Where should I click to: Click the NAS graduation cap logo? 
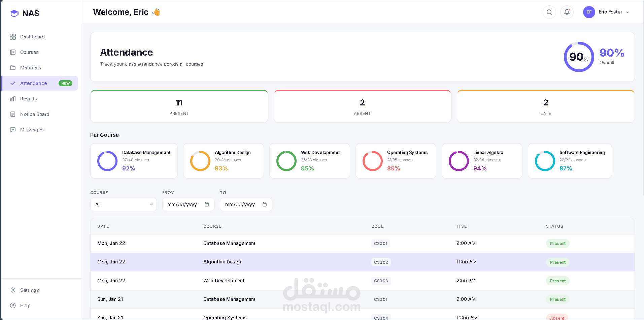click(14, 13)
